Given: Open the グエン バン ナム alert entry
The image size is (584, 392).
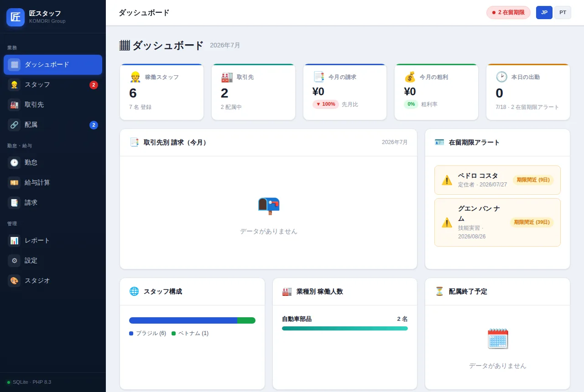Looking at the screenshot, I should click(x=497, y=222).
